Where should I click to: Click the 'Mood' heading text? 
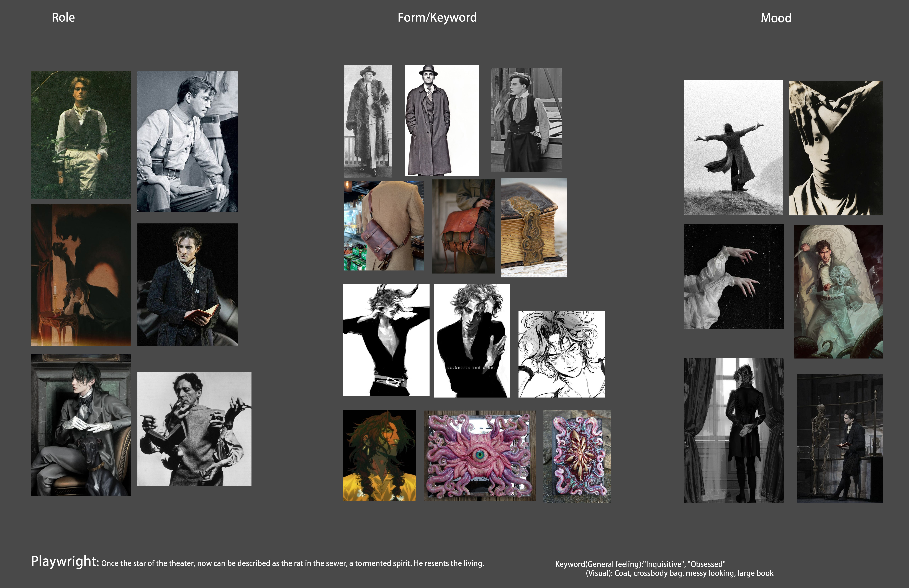tap(776, 18)
